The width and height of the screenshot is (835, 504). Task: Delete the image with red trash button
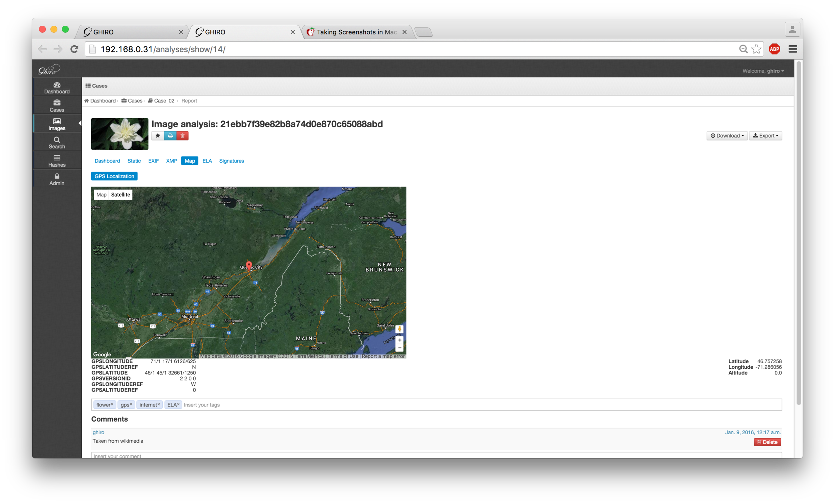coord(182,136)
